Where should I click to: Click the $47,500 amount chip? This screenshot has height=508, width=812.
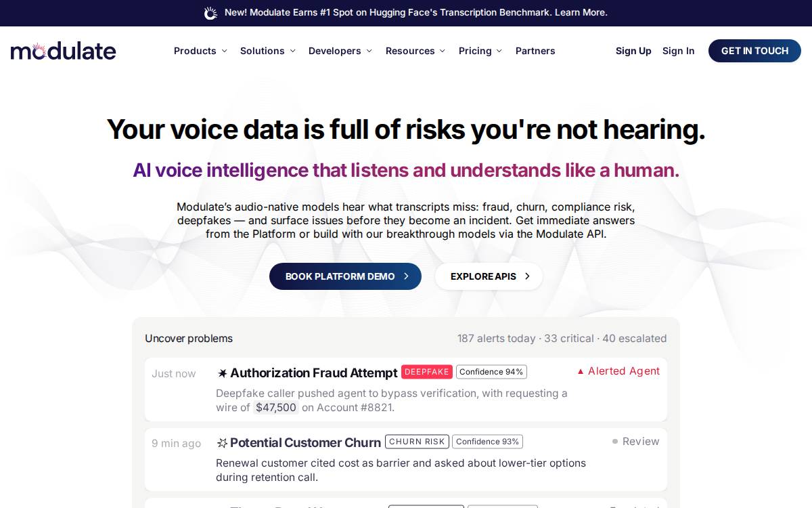pyautogui.click(x=276, y=408)
